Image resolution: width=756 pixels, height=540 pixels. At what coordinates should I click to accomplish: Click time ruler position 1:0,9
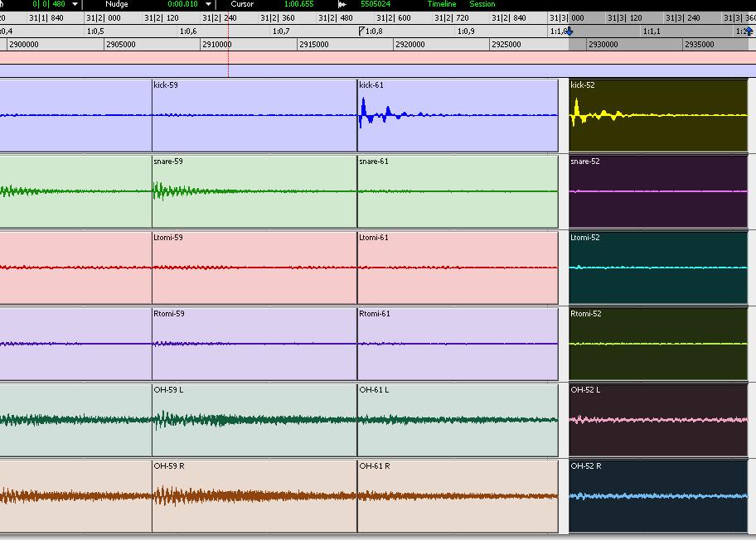(466, 31)
